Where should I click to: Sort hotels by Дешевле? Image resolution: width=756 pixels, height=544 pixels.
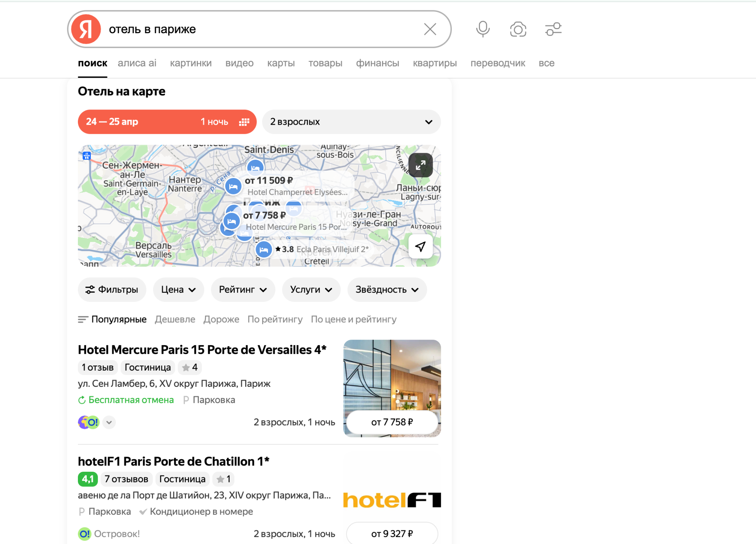[x=175, y=319]
